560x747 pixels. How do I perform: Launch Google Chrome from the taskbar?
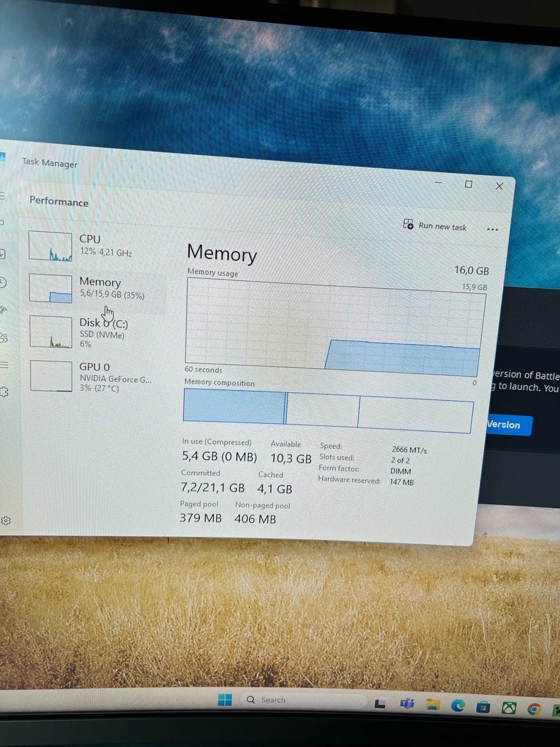coord(534,710)
